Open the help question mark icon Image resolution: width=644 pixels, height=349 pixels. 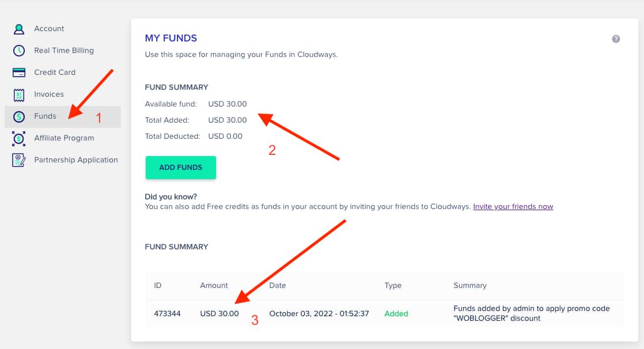(x=616, y=39)
